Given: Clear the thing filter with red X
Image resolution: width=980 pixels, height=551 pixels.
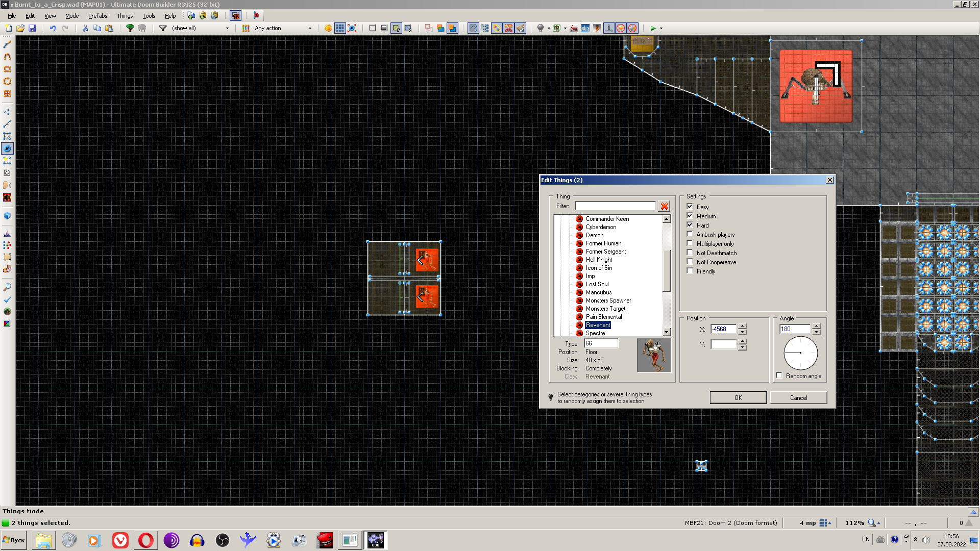Looking at the screenshot, I should coord(664,206).
